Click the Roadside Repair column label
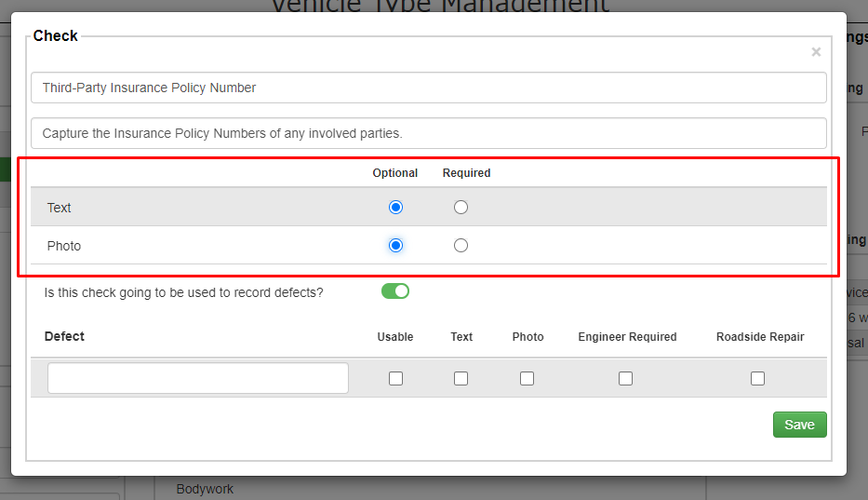 760,337
